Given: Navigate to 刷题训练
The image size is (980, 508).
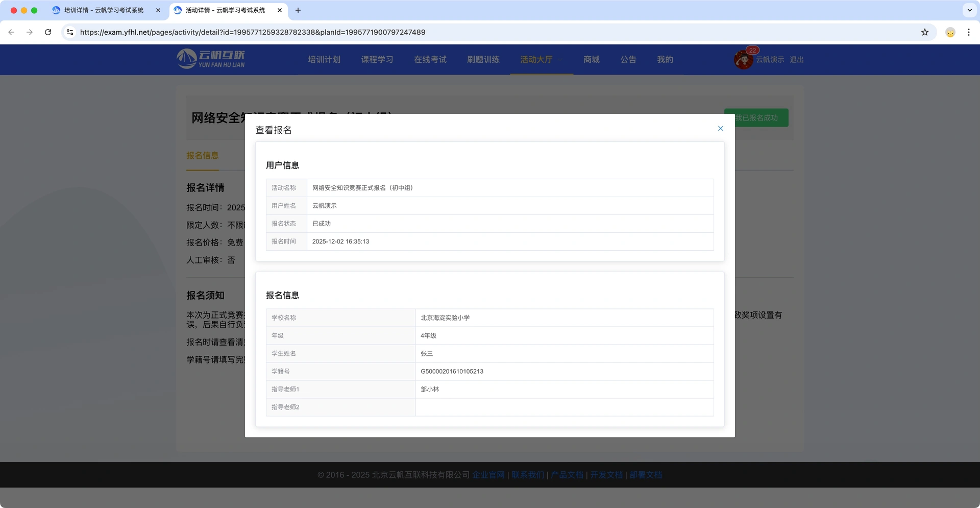Looking at the screenshot, I should pos(483,60).
